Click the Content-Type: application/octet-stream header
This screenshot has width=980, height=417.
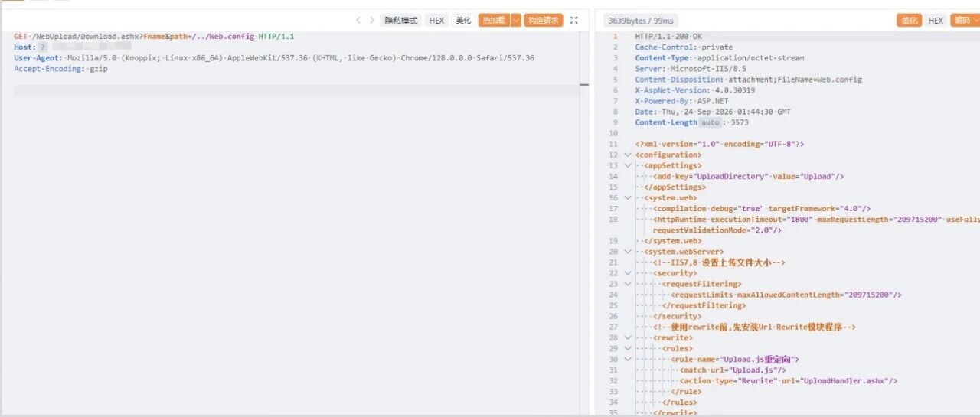coord(719,58)
